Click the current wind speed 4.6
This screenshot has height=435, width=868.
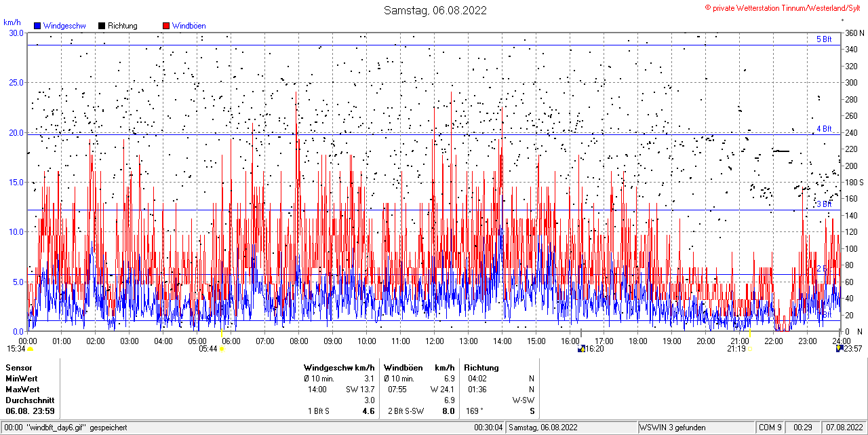point(369,411)
